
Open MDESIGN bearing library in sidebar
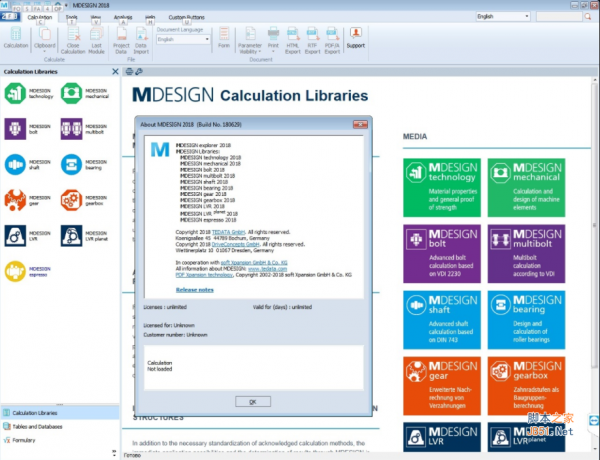tap(71, 164)
